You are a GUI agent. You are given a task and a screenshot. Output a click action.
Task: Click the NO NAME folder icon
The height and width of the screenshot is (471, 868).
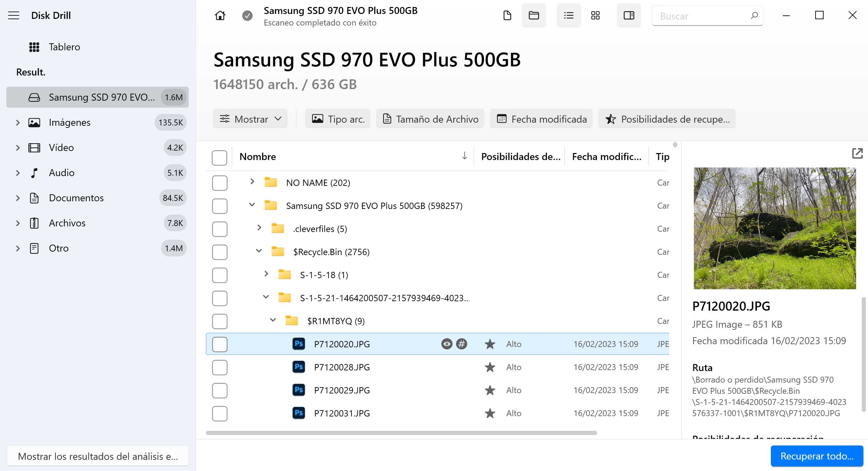click(271, 182)
